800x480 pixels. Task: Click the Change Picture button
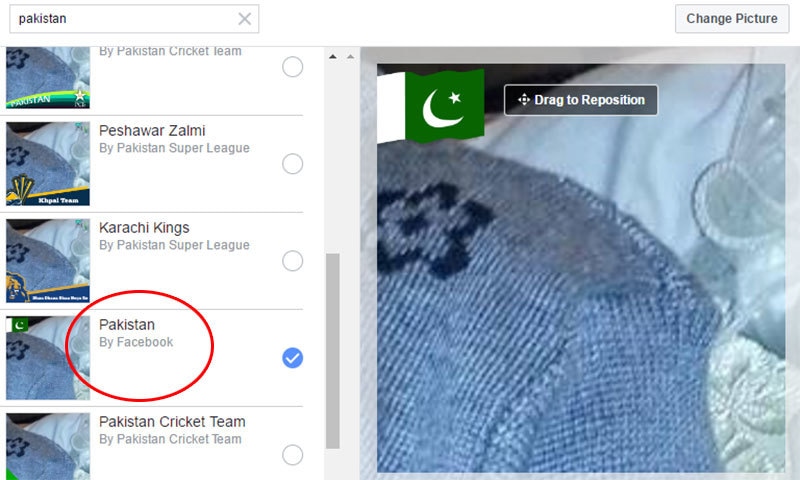coord(732,19)
